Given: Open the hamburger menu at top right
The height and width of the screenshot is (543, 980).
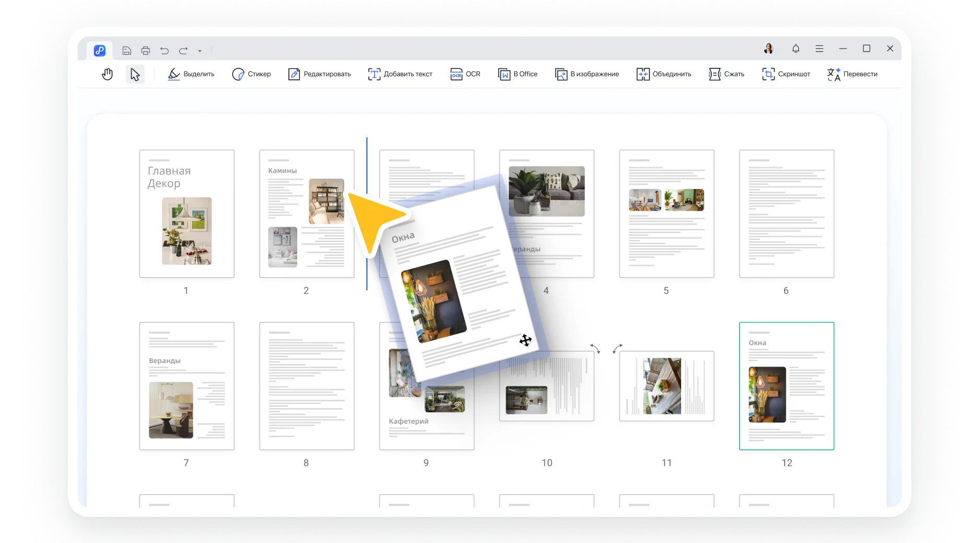Looking at the screenshot, I should (x=819, y=48).
